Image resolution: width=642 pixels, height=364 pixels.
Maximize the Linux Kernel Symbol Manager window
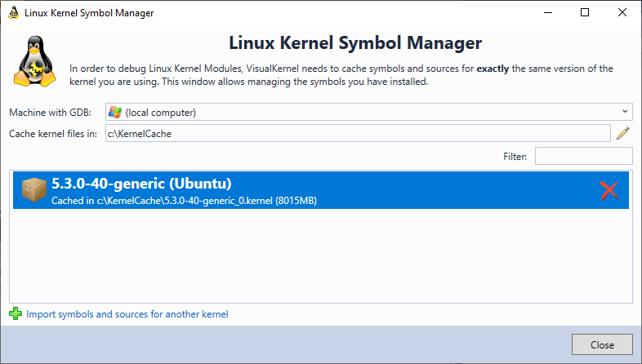point(585,13)
